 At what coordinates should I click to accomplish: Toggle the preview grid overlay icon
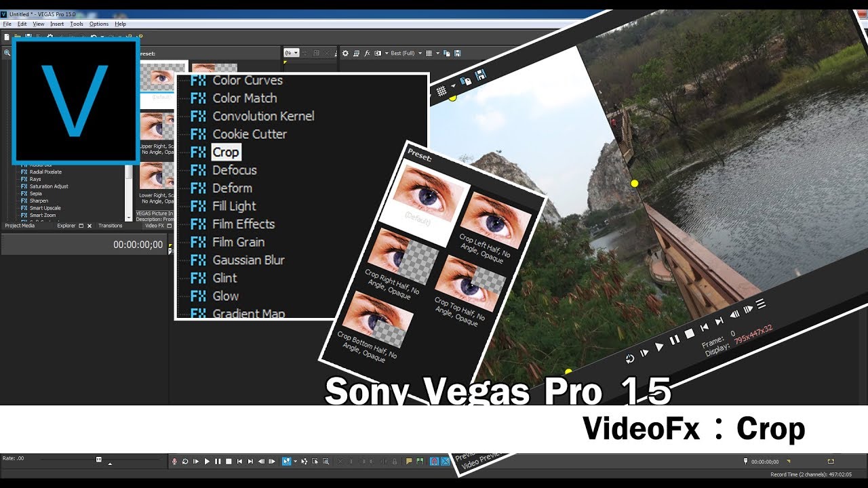[430, 53]
